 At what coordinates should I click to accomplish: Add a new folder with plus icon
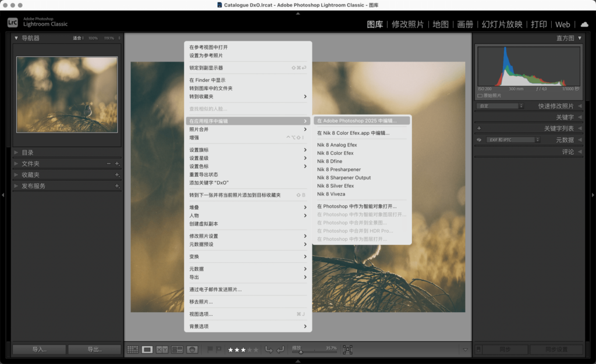(x=117, y=163)
